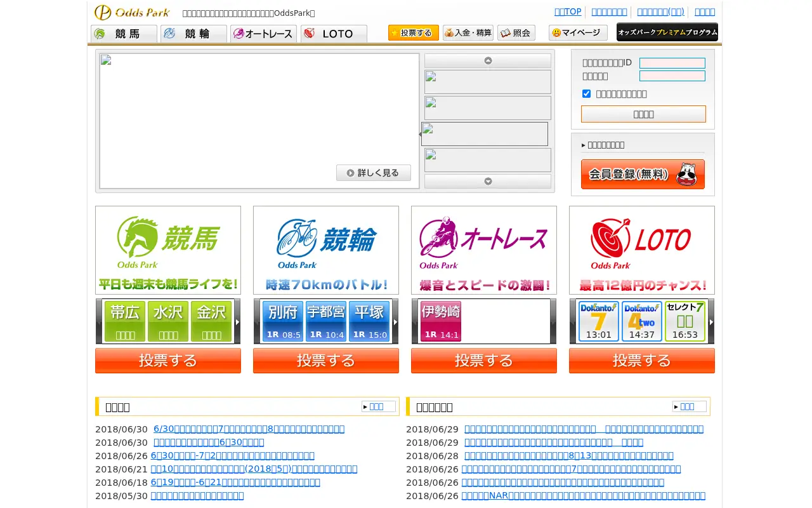Select the 帯広 racecourse tile
812x508 pixels.
click(125, 321)
